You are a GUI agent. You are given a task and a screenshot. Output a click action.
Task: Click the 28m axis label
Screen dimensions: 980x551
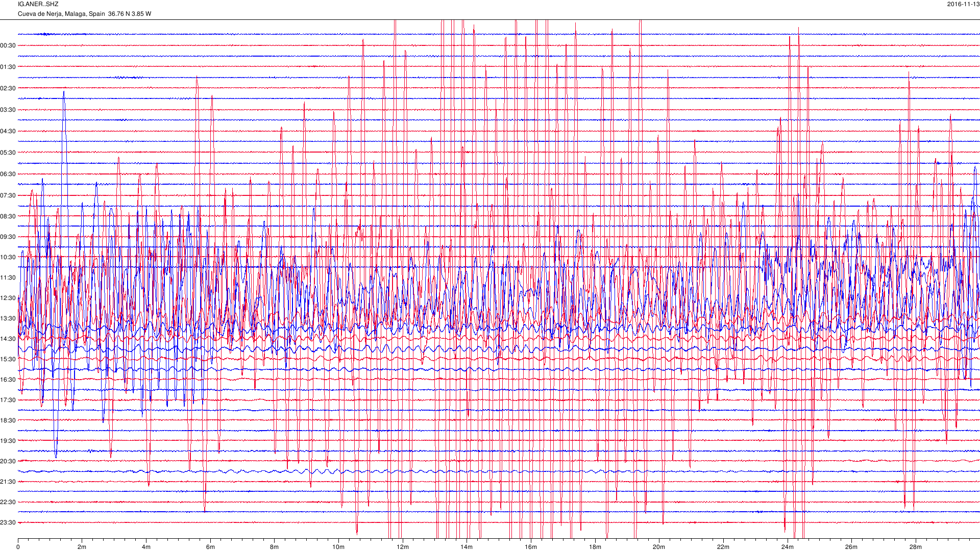pyautogui.click(x=916, y=547)
